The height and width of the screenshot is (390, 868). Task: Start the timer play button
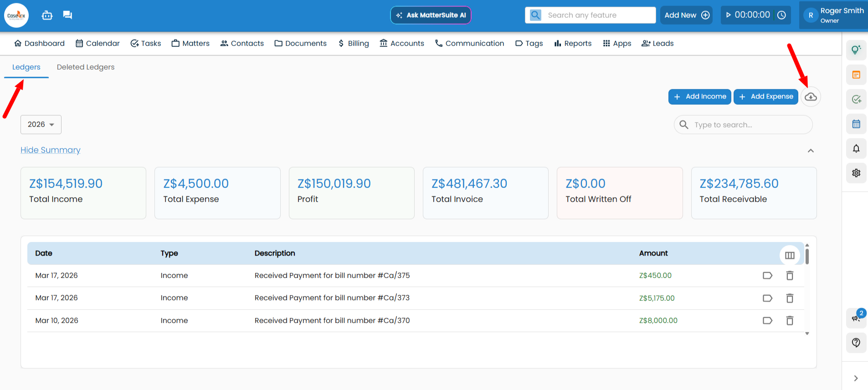point(729,15)
